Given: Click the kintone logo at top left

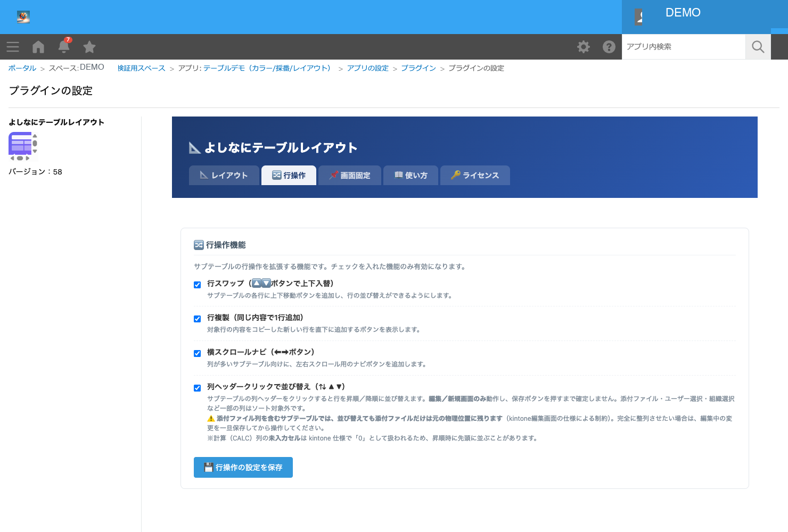Looking at the screenshot, I should [23, 17].
